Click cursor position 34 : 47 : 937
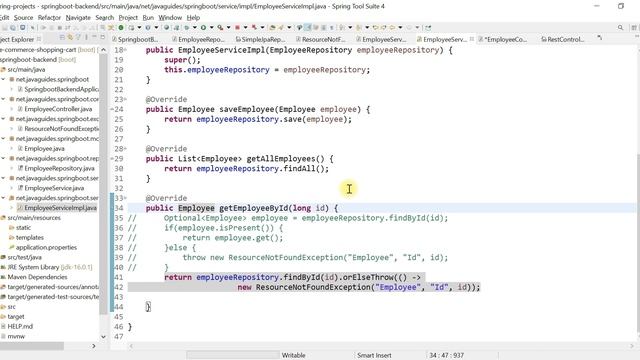 (x=446, y=355)
